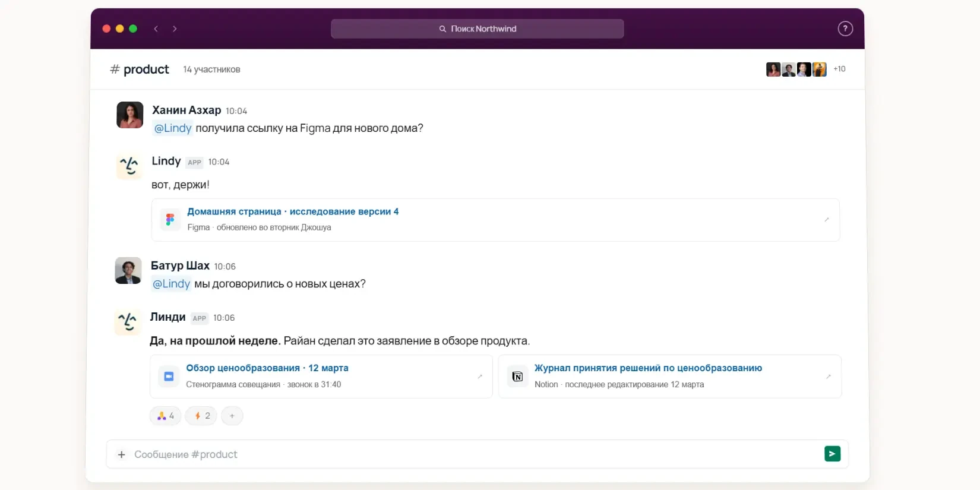
Task: Click fourth member avatar in header
Action: [x=820, y=69]
